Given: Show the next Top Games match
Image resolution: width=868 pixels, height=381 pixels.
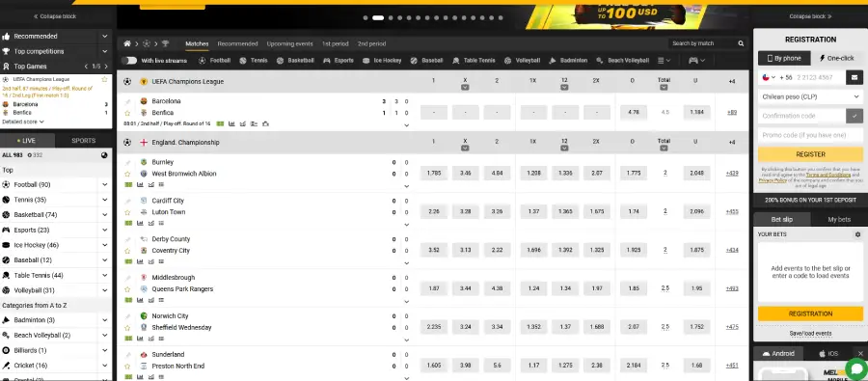Looking at the screenshot, I should pos(105,67).
